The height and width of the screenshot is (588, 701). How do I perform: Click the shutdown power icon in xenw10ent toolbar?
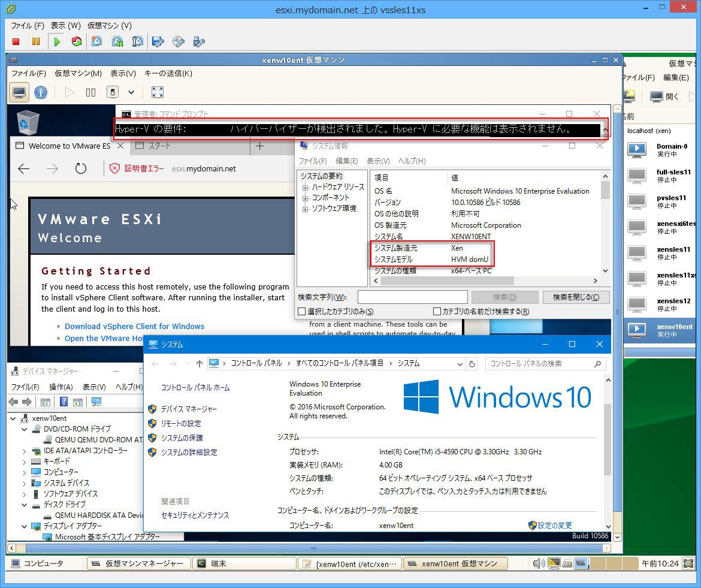coord(113,92)
